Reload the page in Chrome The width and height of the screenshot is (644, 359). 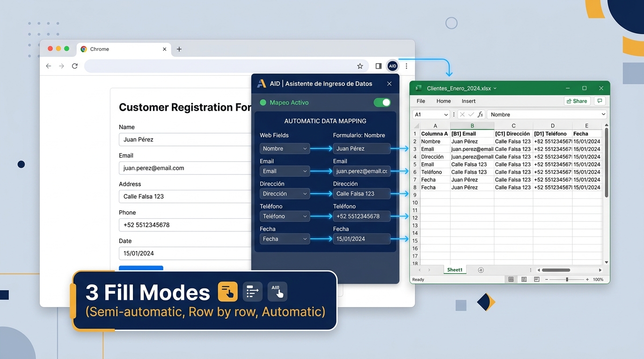pos(74,66)
